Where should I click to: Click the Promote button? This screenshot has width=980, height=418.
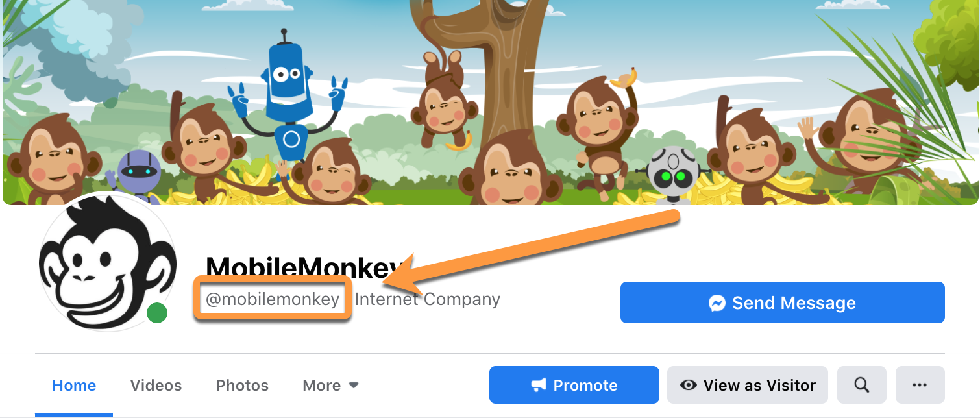tap(574, 385)
